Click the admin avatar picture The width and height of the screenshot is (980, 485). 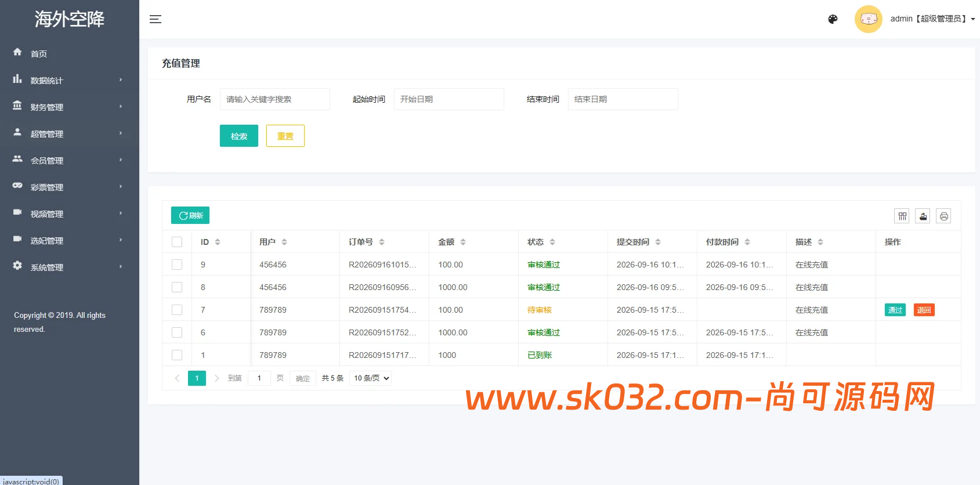point(868,19)
